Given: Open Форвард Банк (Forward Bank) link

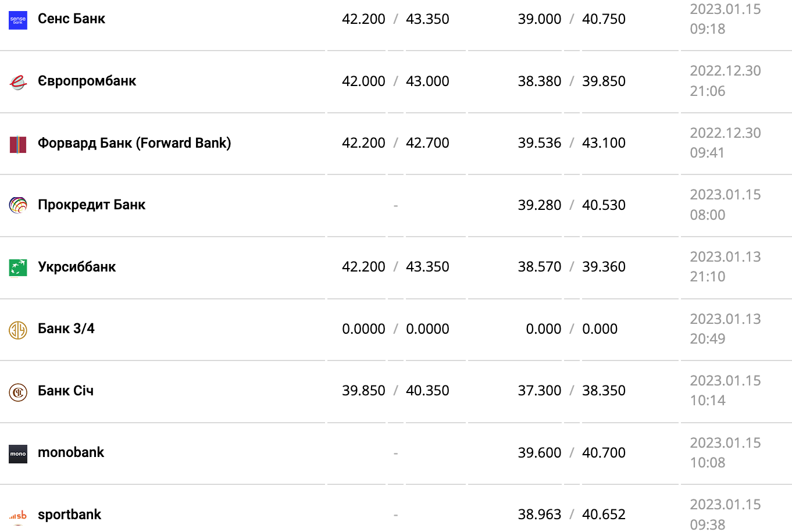Looking at the screenshot, I should [134, 143].
